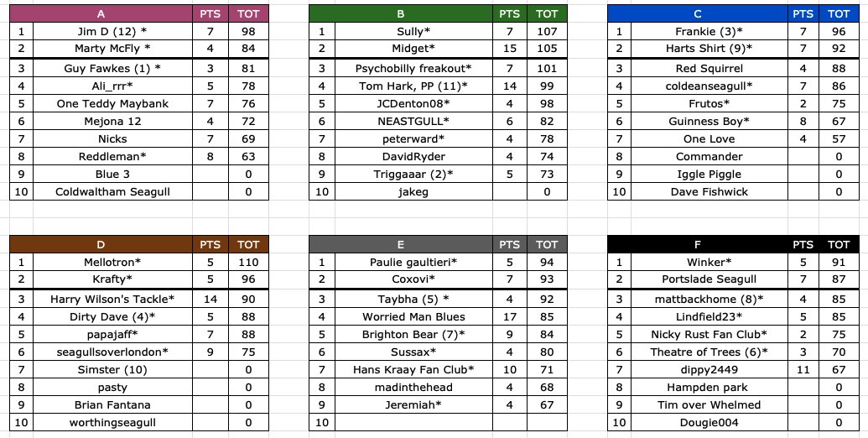Select the Tim over Whelmed cell
Viewport: 868px width, 438px height.
click(709, 404)
